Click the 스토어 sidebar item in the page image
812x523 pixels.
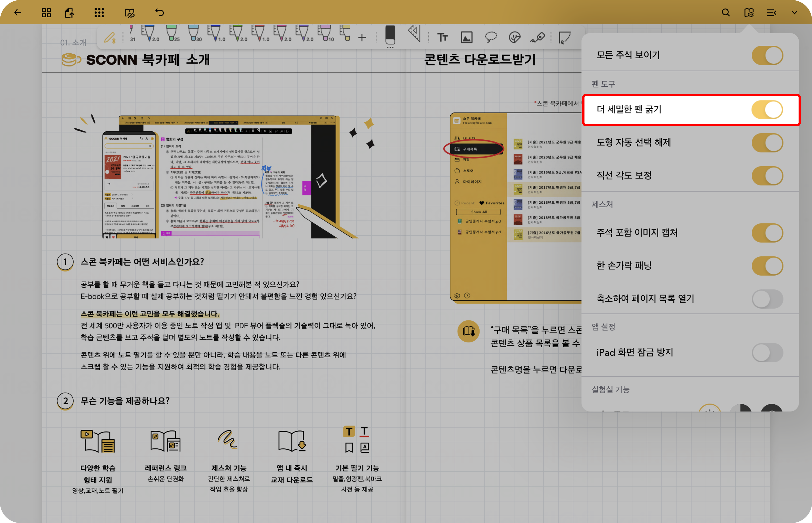click(464, 170)
